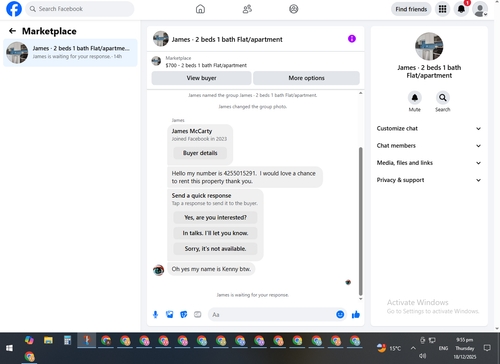This screenshot has height=364, width=500.
Task: Mute the conversation with the bell
Action: (x=415, y=98)
